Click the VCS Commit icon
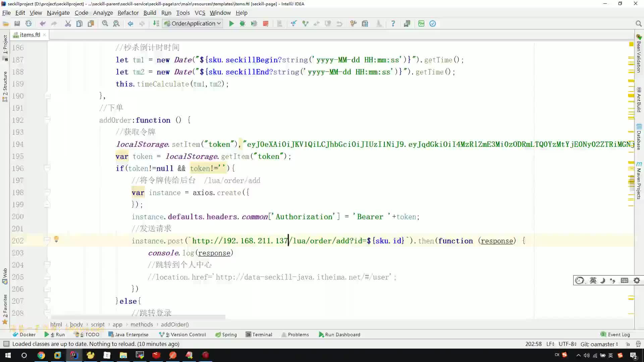The height and width of the screenshot is (362, 644). (305, 24)
